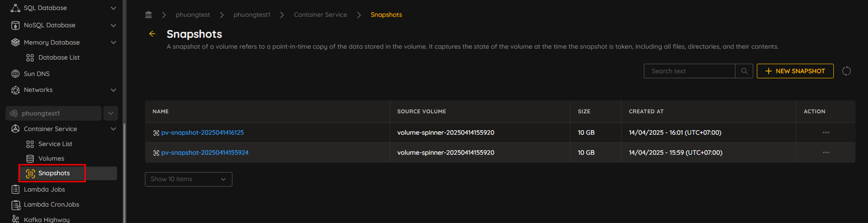868x223 pixels.
Task: Collapse the Container Service section
Action: (113, 129)
